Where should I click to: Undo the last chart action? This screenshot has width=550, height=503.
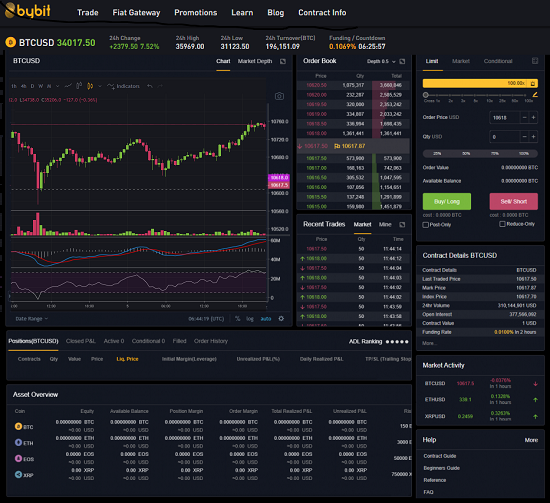[x=150, y=86]
